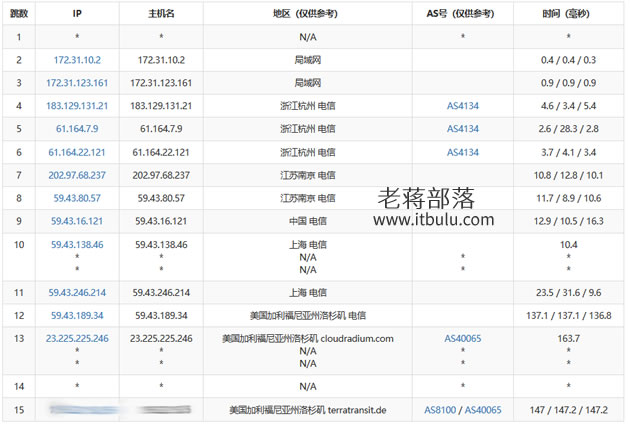Select region cell with cloudradium.com
The width and height of the screenshot is (630, 426).
(x=307, y=350)
